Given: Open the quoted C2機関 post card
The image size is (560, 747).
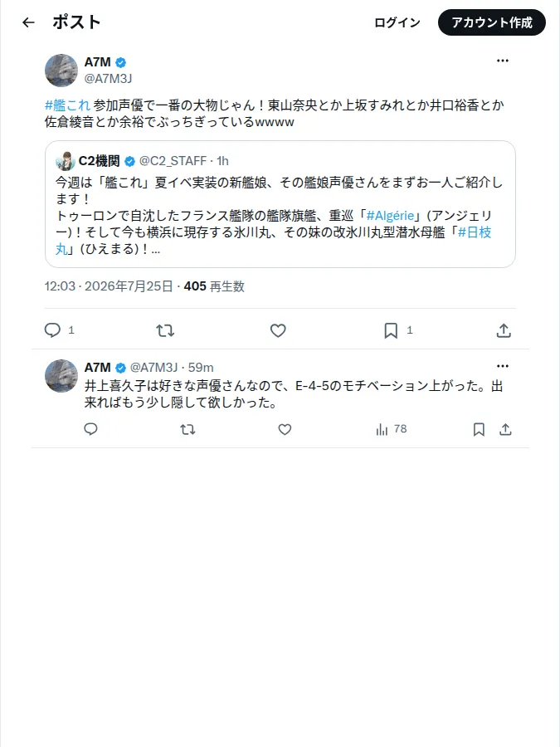Looking at the screenshot, I should [280, 204].
